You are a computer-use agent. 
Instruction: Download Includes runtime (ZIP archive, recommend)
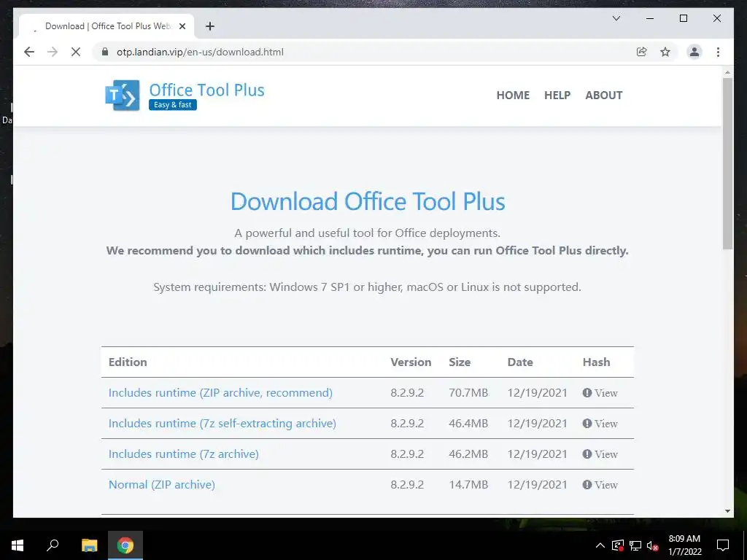[x=220, y=393]
